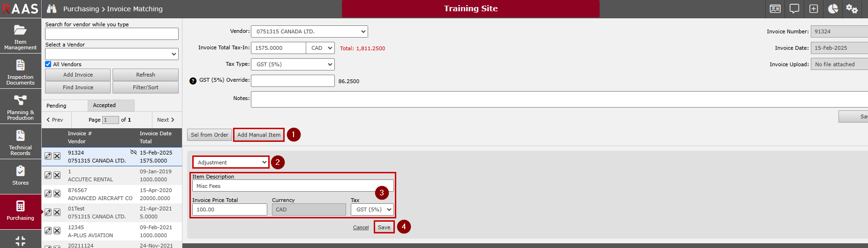Open the Technical Records module
Screen dimensions: 868x248
click(x=20, y=142)
